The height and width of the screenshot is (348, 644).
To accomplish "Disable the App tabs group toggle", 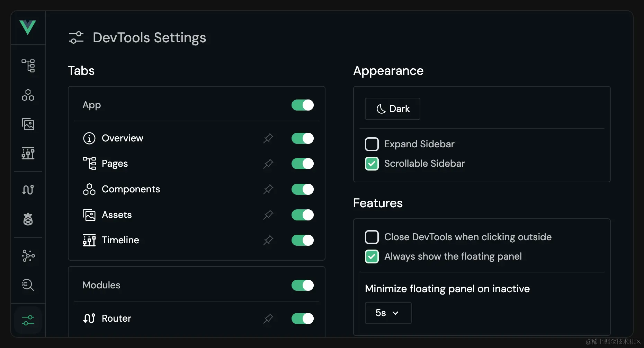I will pyautogui.click(x=302, y=105).
